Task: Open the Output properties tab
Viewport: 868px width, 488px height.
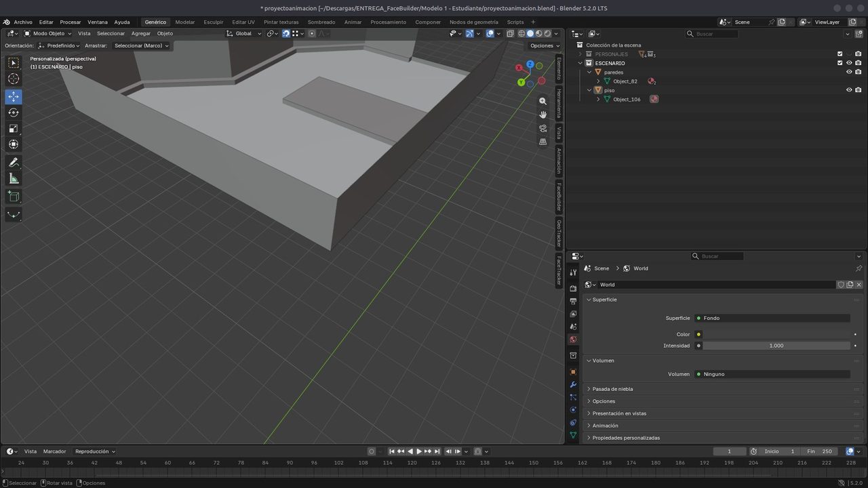Action: click(x=573, y=301)
